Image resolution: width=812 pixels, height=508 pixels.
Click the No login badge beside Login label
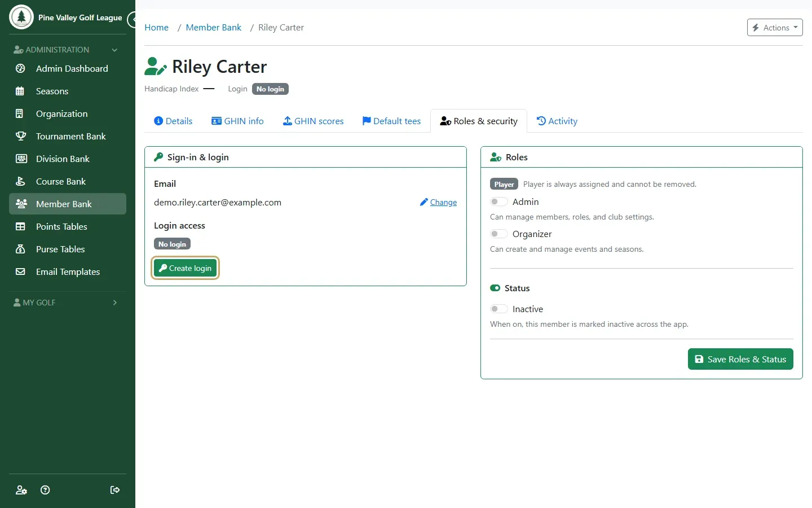[270, 89]
